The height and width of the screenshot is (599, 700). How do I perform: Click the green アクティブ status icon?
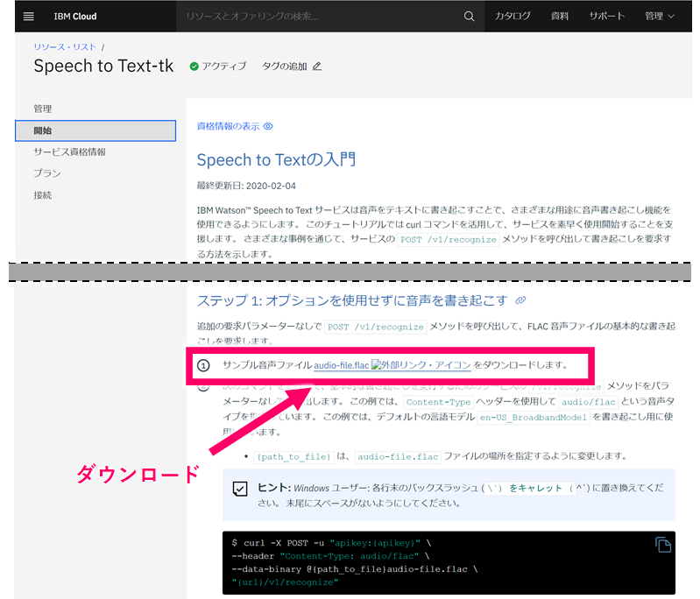click(x=194, y=67)
